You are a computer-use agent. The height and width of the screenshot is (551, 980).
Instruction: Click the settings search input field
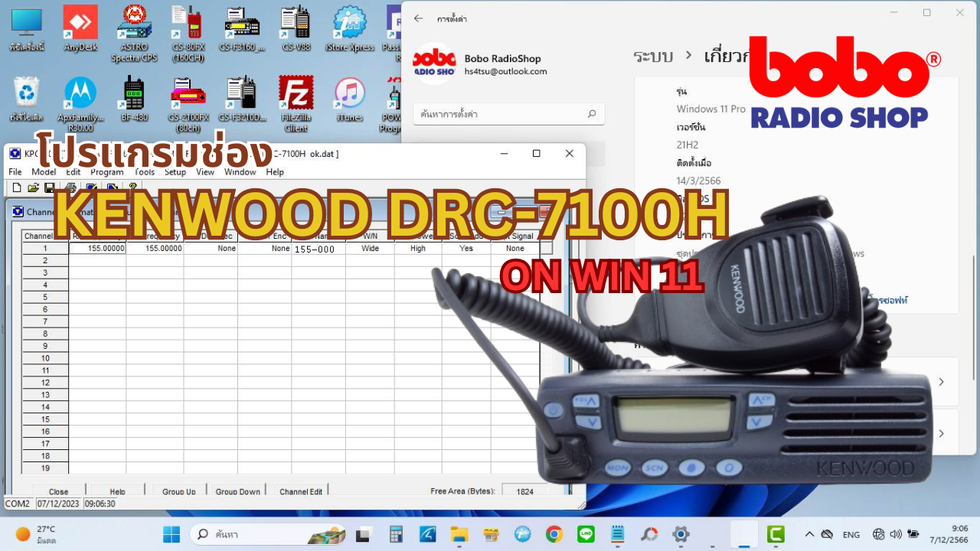pyautogui.click(x=501, y=114)
